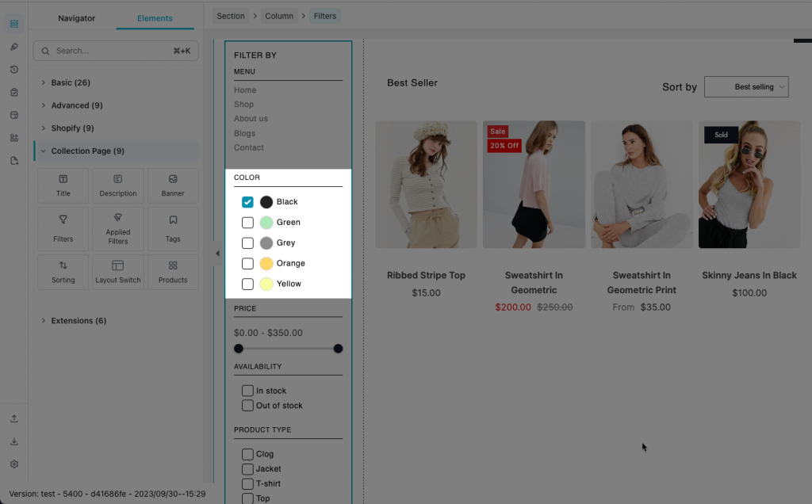Select the Banner element
Image resolution: width=812 pixels, height=504 pixels.
(x=173, y=185)
